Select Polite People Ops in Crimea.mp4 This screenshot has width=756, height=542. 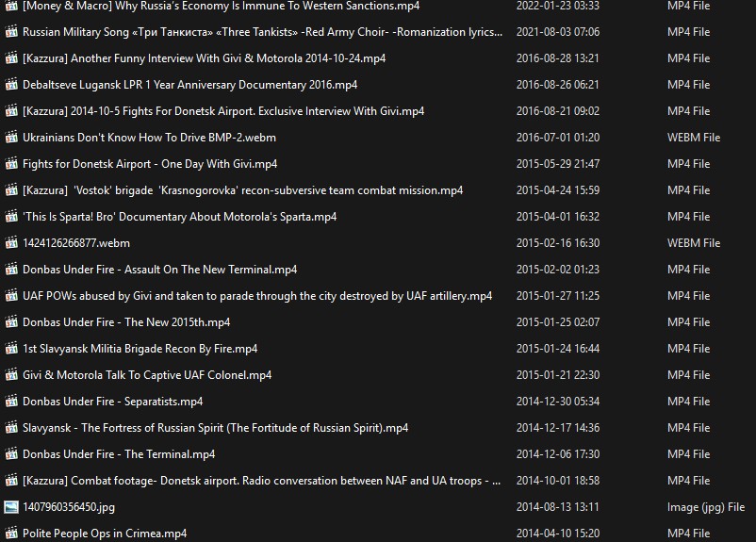105,534
